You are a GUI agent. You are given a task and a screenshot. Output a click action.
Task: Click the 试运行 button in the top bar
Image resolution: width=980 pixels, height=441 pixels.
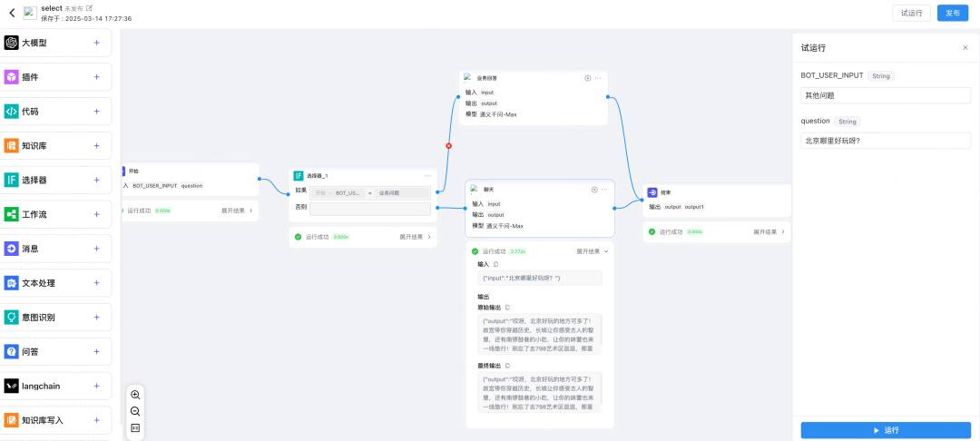coord(912,13)
